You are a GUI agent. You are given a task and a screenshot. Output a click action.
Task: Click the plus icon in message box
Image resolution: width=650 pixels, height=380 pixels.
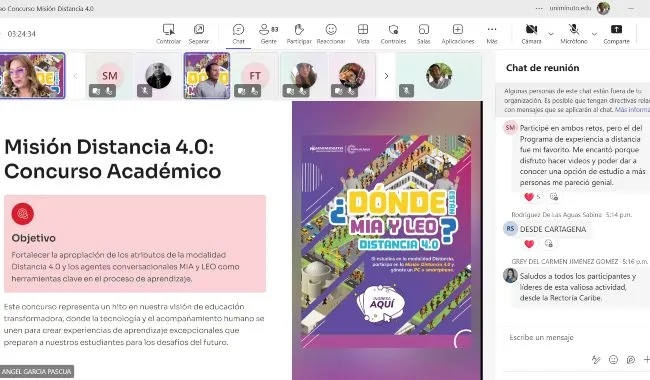pos(646,360)
